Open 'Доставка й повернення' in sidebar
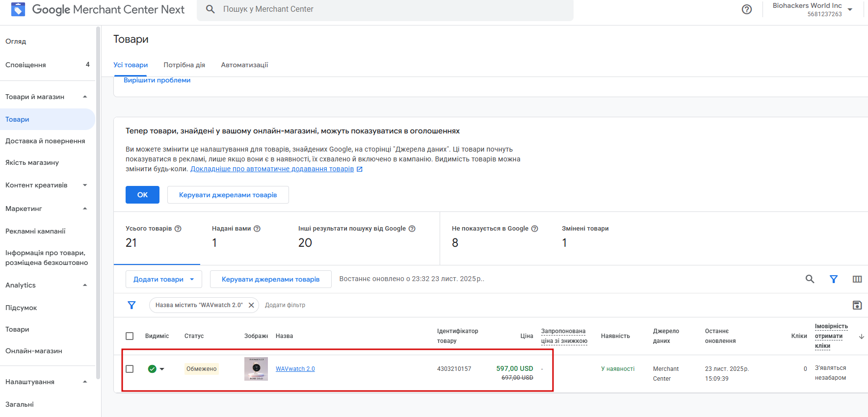The height and width of the screenshot is (417, 868). [x=45, y=141]
